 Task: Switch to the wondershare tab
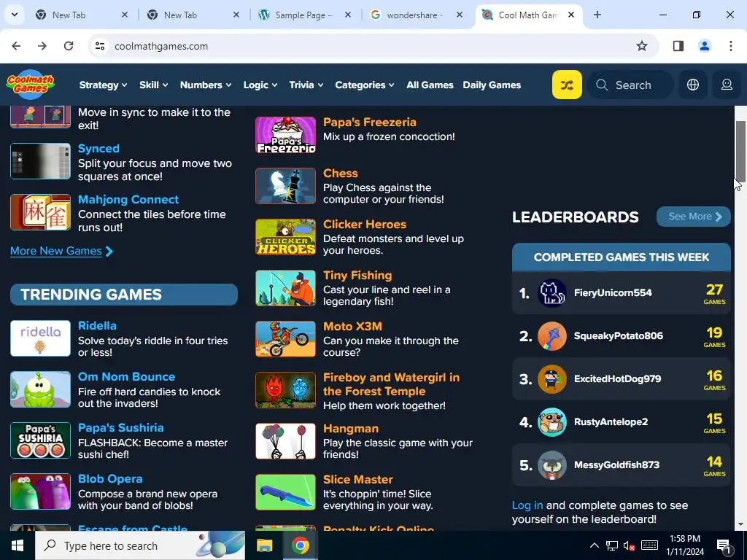coord(414,15)
